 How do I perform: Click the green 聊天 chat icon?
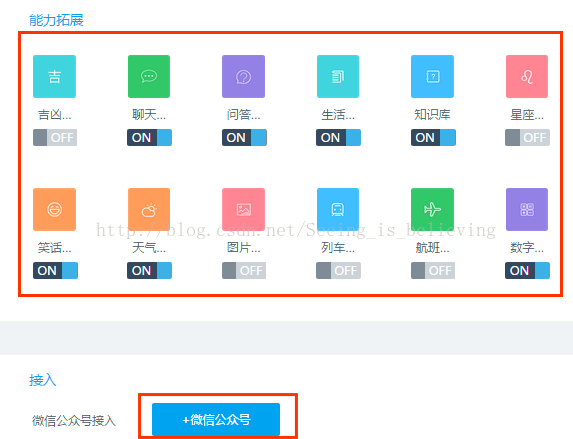pos(149,76)
